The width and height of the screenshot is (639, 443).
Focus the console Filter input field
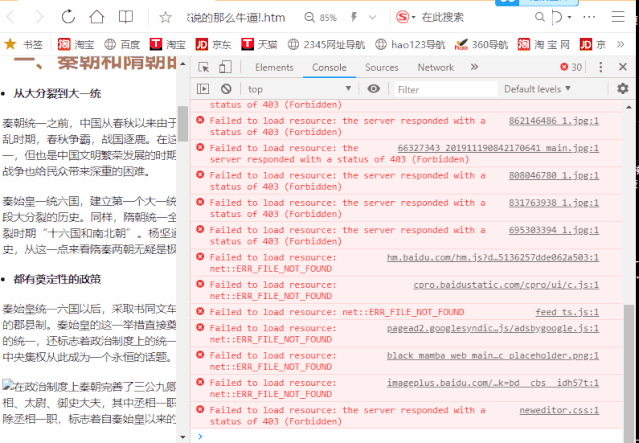click(440, 89)
